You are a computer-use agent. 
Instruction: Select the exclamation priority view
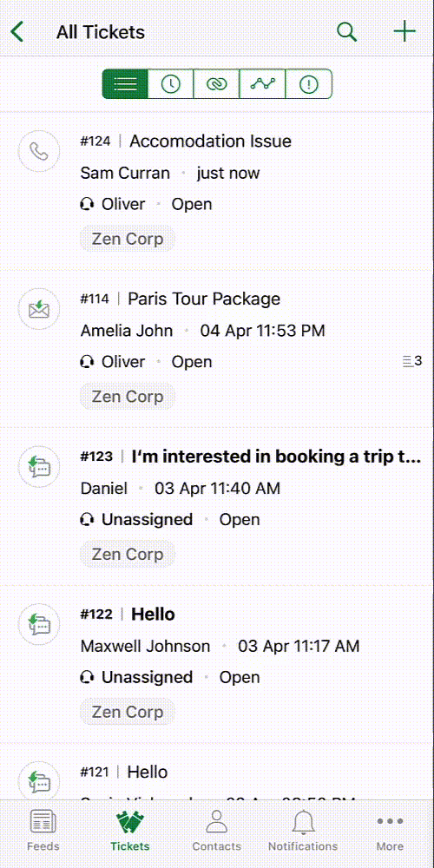(308, 84)
